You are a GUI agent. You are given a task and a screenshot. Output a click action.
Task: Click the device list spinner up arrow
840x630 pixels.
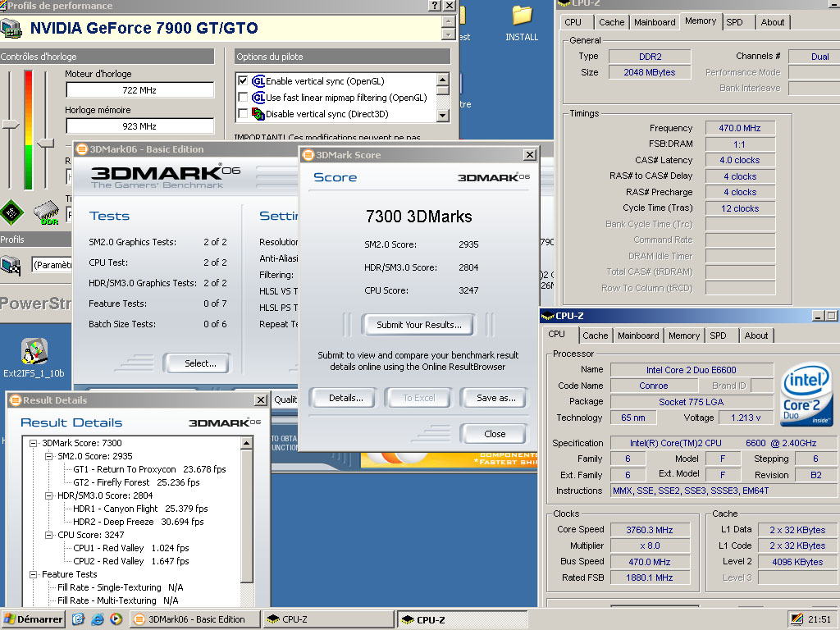click(449, 21)
